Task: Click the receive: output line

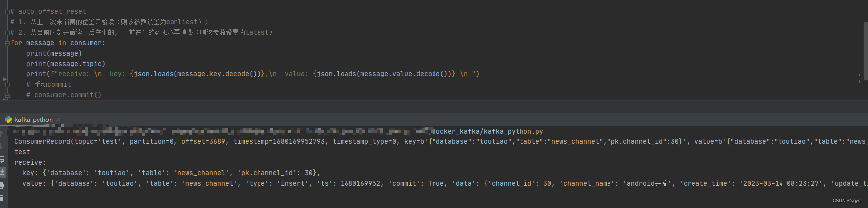Action: pos(30,163)
